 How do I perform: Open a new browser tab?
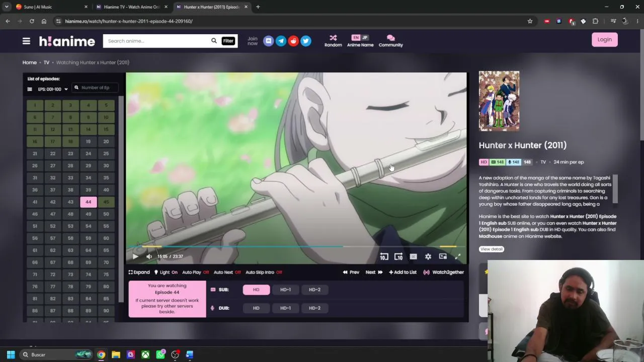(258, 7)
